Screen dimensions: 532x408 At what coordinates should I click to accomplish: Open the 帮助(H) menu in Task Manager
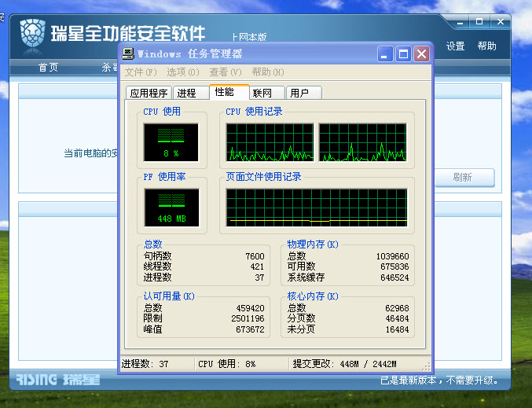pyautogui.click(x=268, y=72)
